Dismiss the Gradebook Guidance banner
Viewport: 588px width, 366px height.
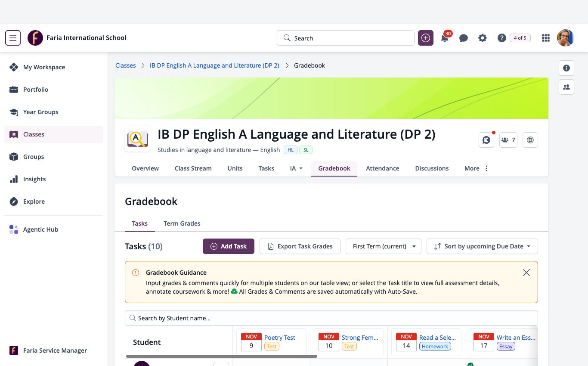point(526,273)
